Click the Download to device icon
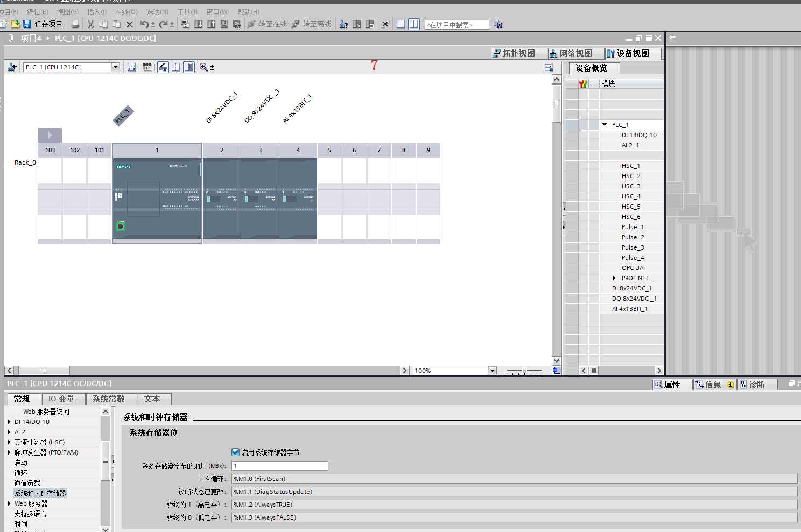This screenshot has height=532, width=801. [x=199, y=24]
